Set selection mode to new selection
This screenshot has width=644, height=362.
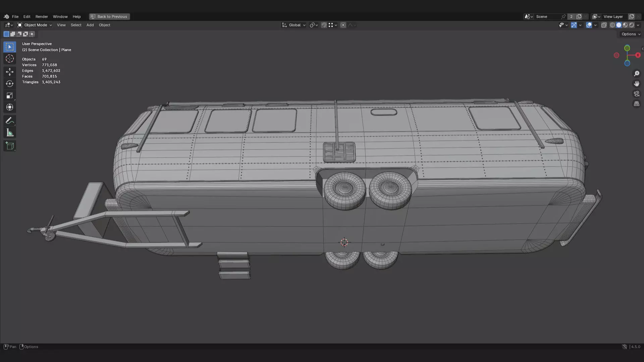(6, 34)
